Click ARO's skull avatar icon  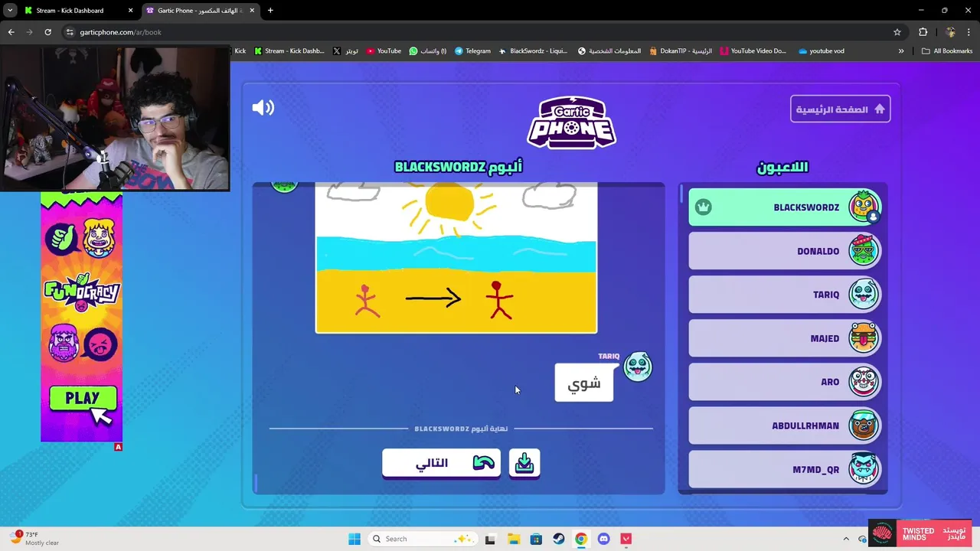pos(864,382)
